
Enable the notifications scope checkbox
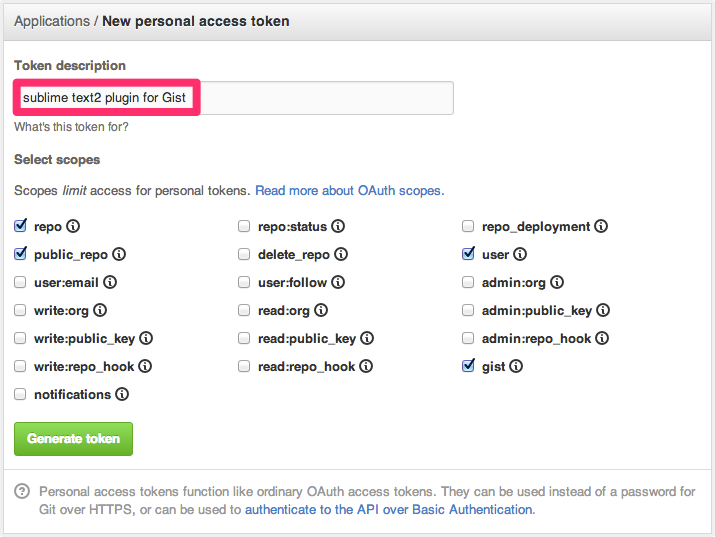point(20,395)
